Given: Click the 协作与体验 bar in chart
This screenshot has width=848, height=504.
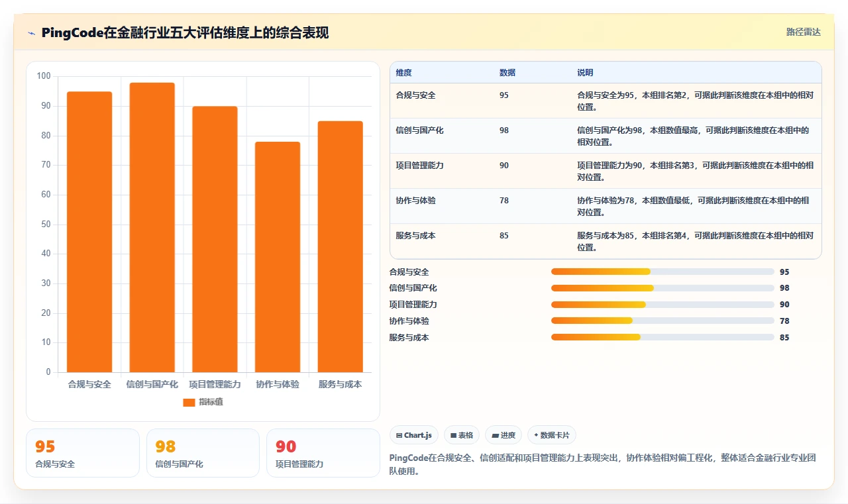Looking at the screenshot, I should [x=278, y=257].
